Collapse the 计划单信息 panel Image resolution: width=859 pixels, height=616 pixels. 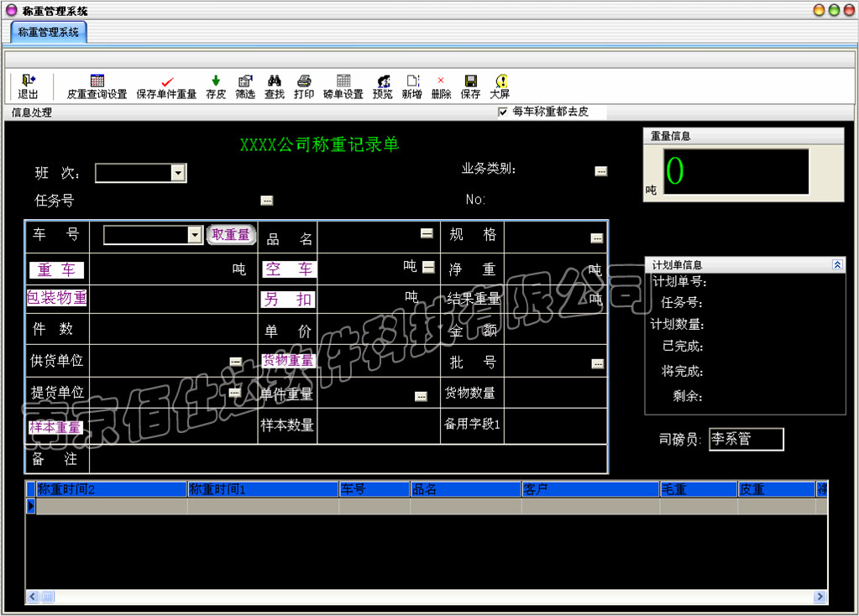[837, 264]
